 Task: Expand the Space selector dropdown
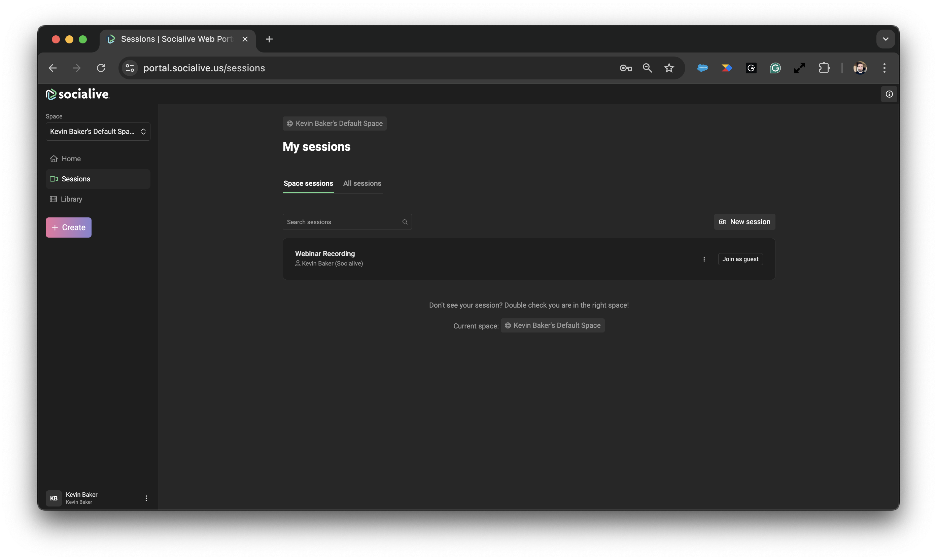[x=98, y=131]
